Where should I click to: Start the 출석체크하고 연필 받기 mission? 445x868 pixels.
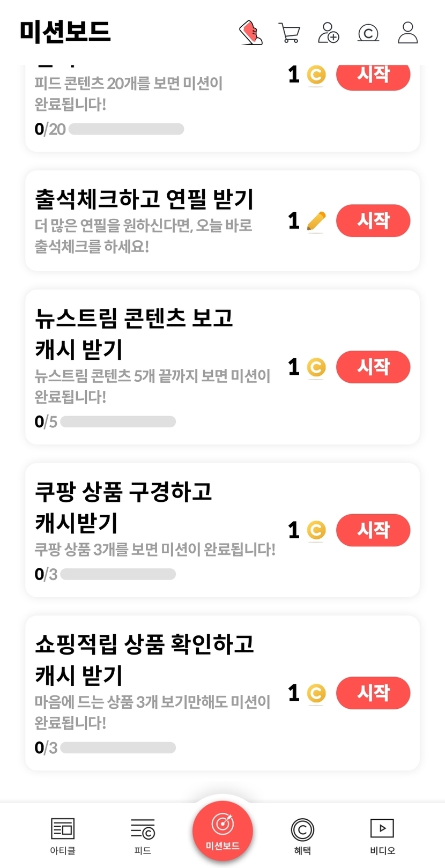[x=373, y=220]
